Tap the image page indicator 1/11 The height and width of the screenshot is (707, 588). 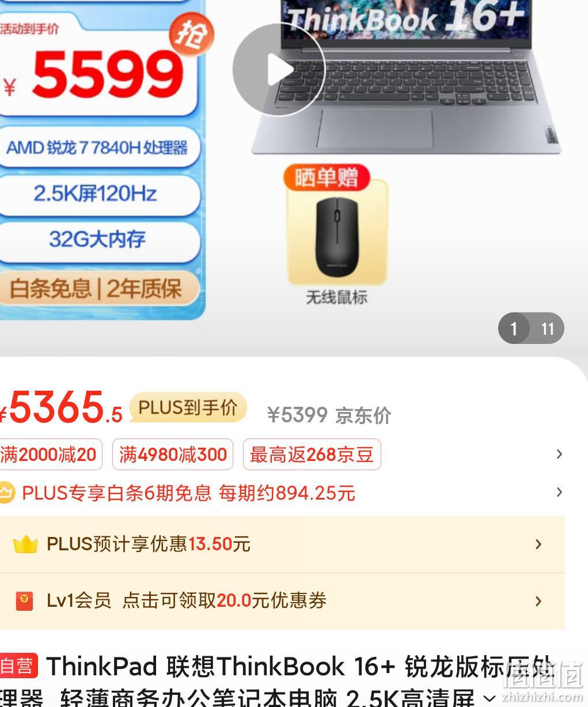click(531, 328)
